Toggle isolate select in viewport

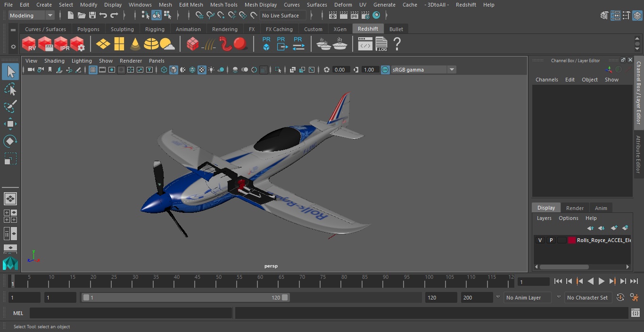[278, 70]
